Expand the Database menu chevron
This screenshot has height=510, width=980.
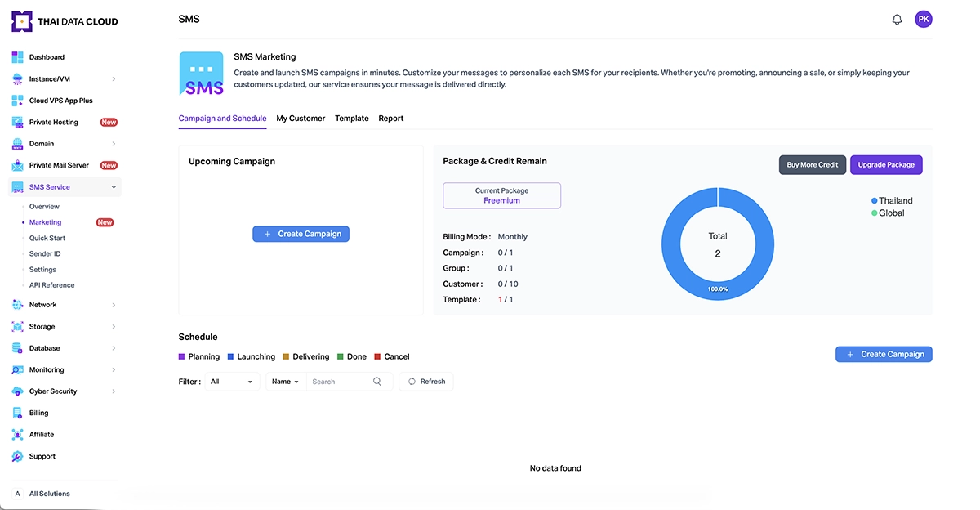(114, 348)
